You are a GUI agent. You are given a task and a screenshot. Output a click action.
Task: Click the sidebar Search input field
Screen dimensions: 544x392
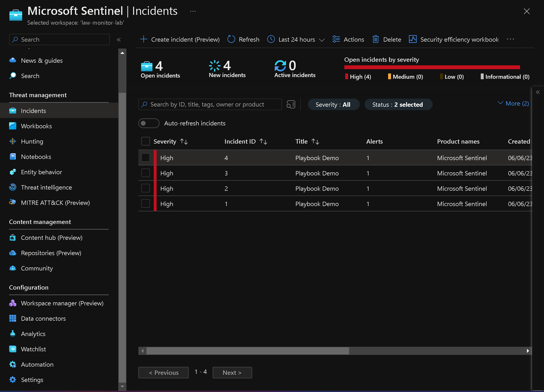tap(59, 39)
